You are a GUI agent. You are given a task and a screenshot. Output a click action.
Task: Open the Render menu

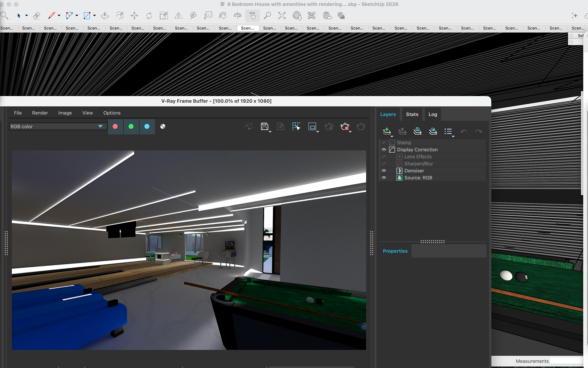[x=40, y=113]
